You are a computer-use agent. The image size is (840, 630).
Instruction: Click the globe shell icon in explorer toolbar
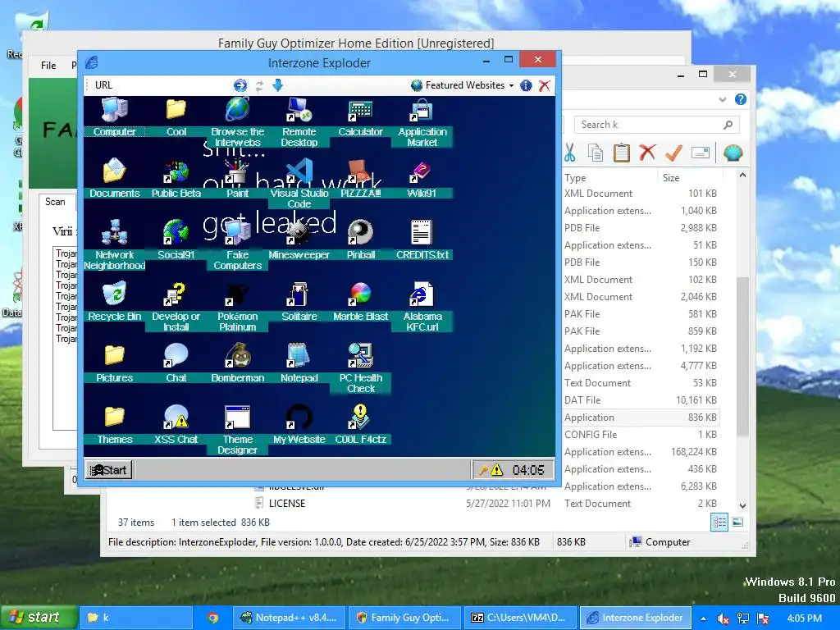pos(733,153)
